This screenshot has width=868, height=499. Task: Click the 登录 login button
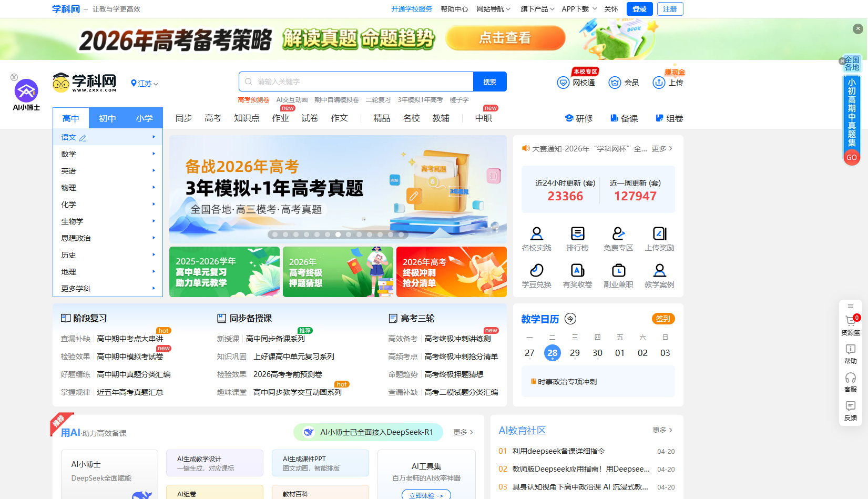tap(639, 9)
